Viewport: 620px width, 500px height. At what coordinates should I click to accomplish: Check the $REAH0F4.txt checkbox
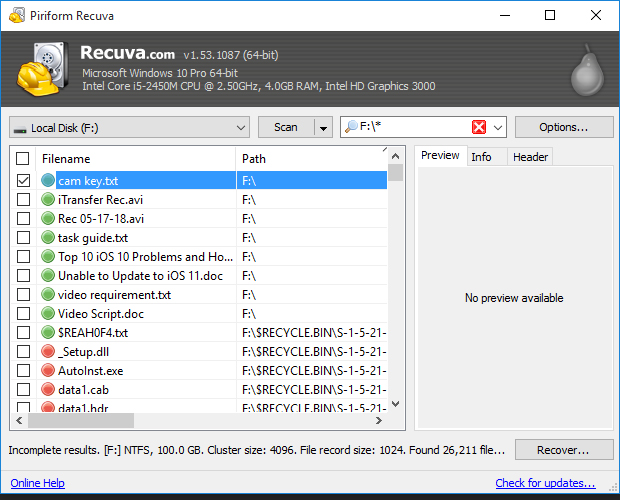point(23,332)
